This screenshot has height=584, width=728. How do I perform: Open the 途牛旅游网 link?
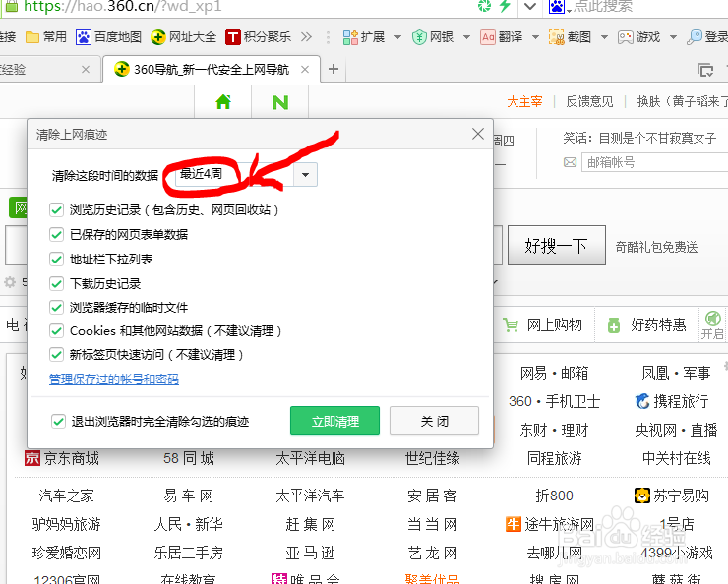click(550, 525)
